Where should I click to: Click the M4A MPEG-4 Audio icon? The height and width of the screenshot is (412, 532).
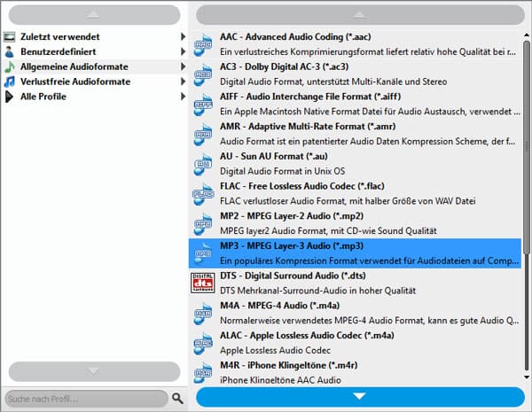pyautogui.click(x=202, y=314)
